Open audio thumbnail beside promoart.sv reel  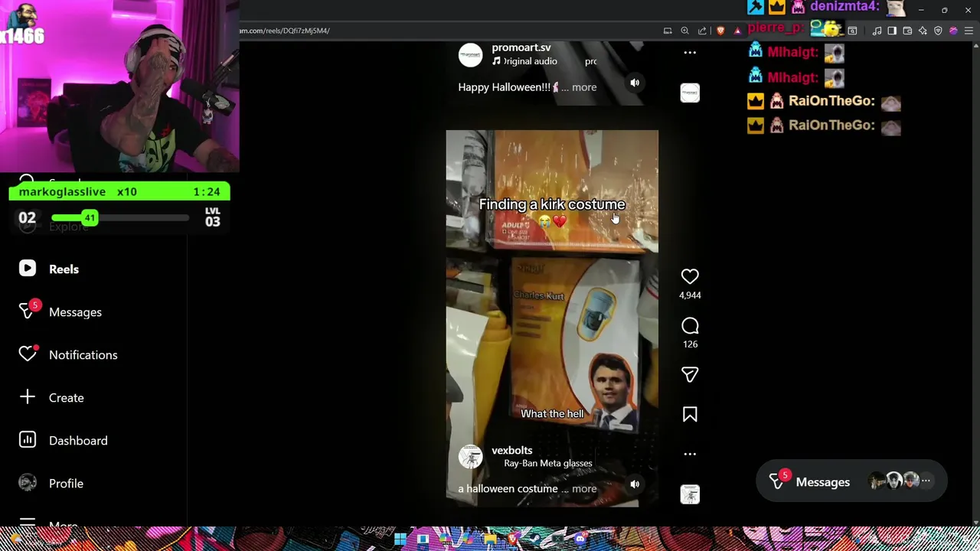[690, 93]
